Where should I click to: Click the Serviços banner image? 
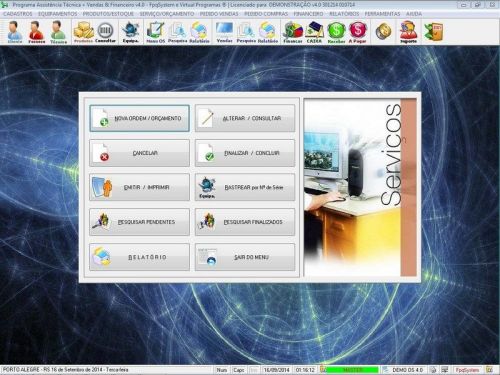tap(360, 187)
